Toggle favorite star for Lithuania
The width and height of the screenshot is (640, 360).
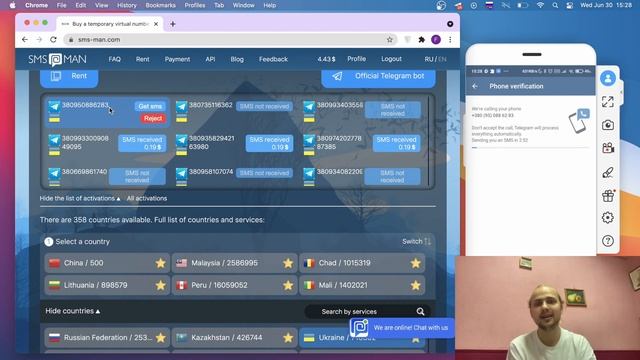(160, 285)
